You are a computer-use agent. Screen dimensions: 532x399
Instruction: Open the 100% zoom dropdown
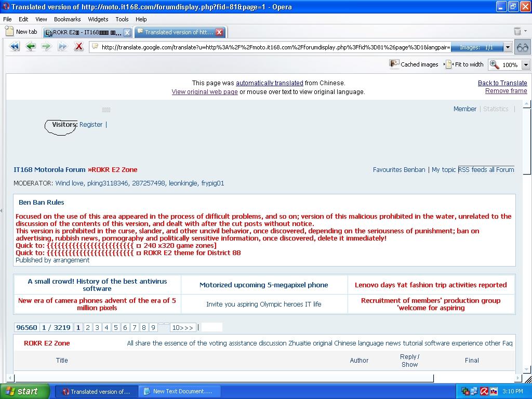click(x=526, y=64)
